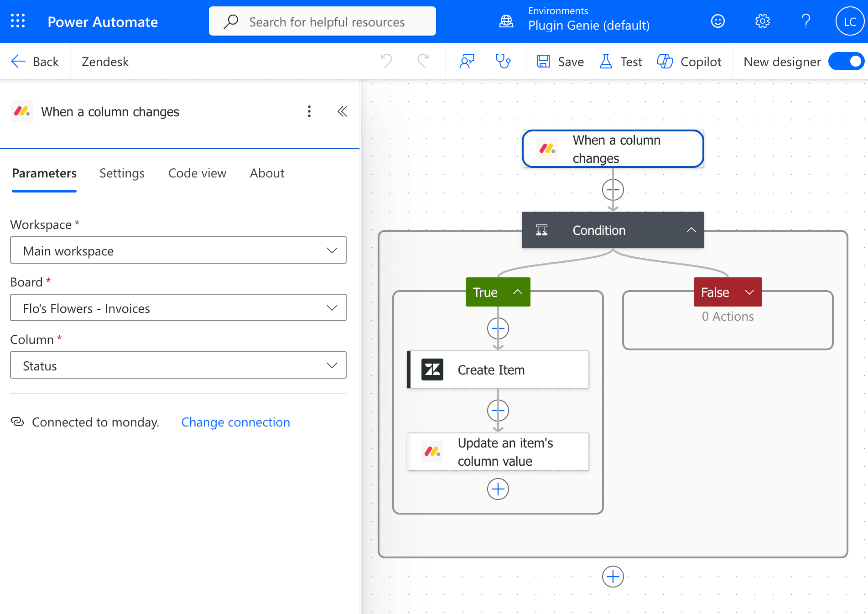Screen dimensions: 868x614
Task: Add step between trigger and Condition
Action: pyautogui.click(x=613, y=190)
